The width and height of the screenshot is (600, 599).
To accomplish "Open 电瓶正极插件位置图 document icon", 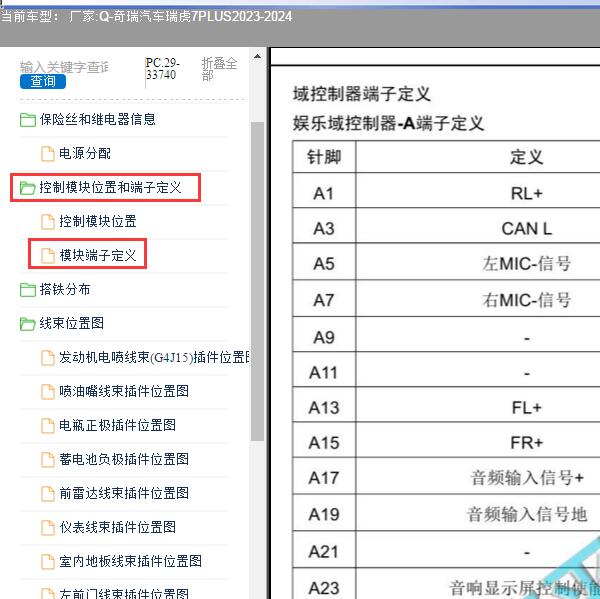I will pyautogui.click(x=47, y=426).
